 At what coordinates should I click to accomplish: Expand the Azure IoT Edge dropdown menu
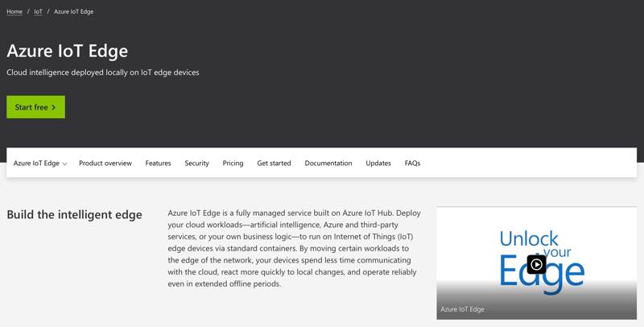tap(40, 163)
